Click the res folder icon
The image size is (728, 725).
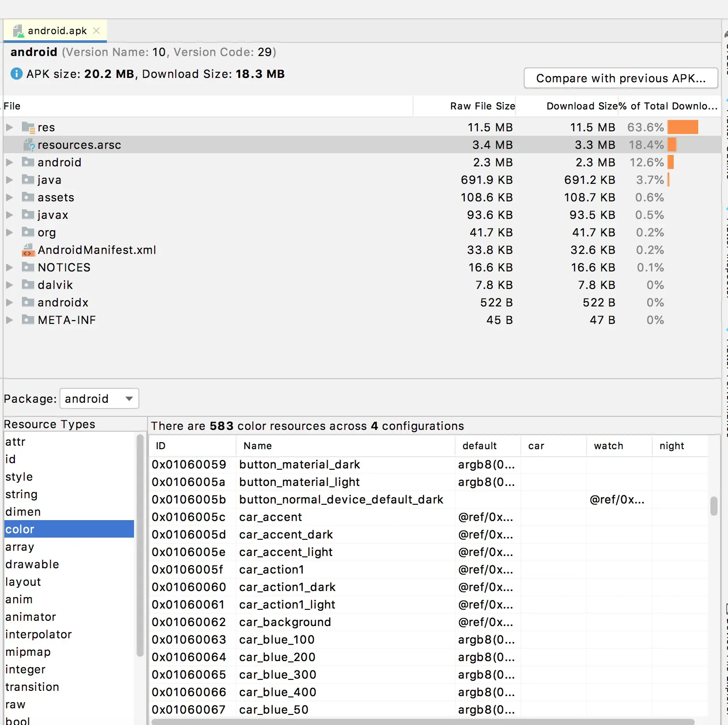point(28,127)
